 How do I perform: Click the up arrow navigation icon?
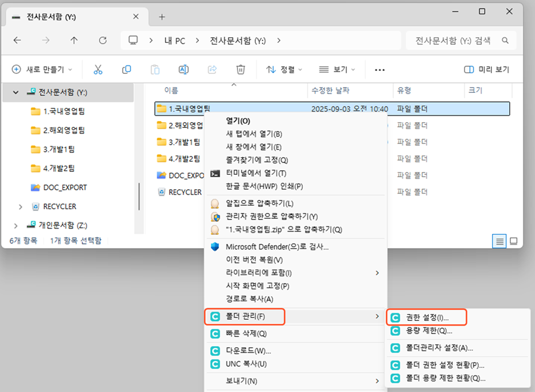coord(74,40)
